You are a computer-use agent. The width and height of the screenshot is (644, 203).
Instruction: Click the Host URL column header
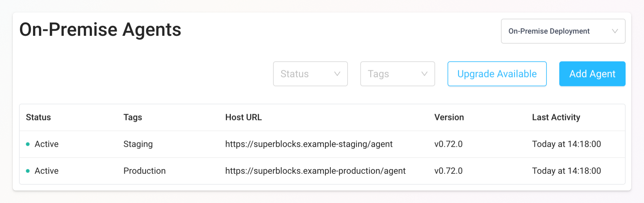coord(243,117)
